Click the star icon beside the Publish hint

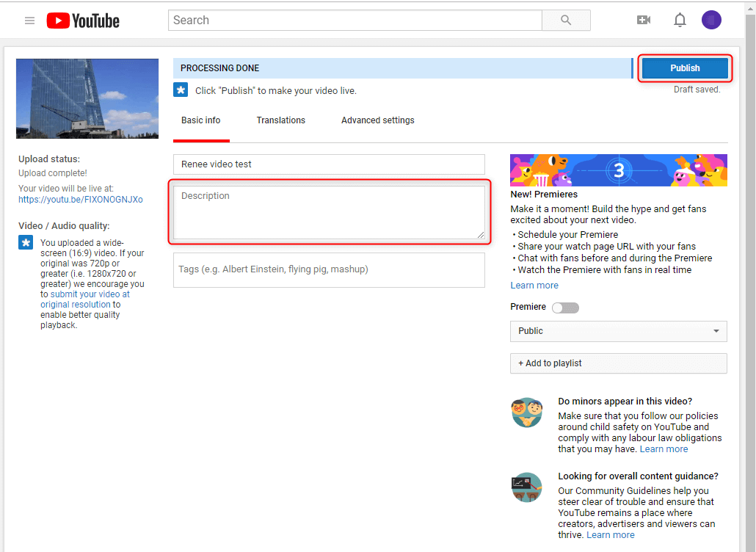[181, 90]
